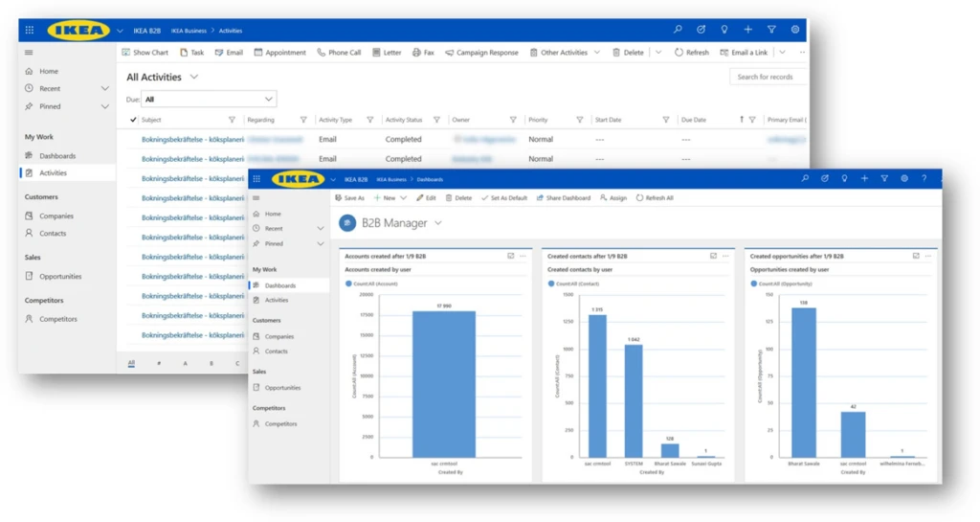
Task: Click the Search for records field
Action: tap(768, 77)
